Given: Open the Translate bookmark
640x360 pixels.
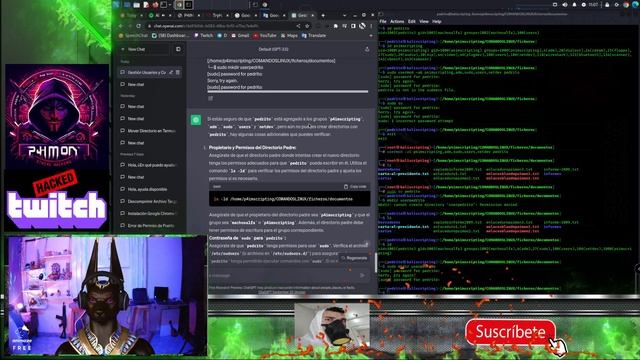Looking at the screenshot, I should click(x=314, y=36).
